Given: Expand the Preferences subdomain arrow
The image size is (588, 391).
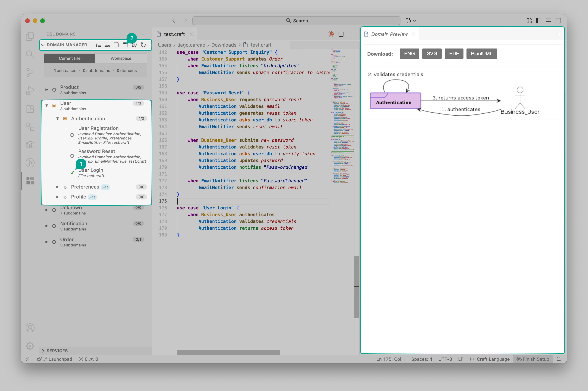Looking at the screenshot, I should (58, 187).
